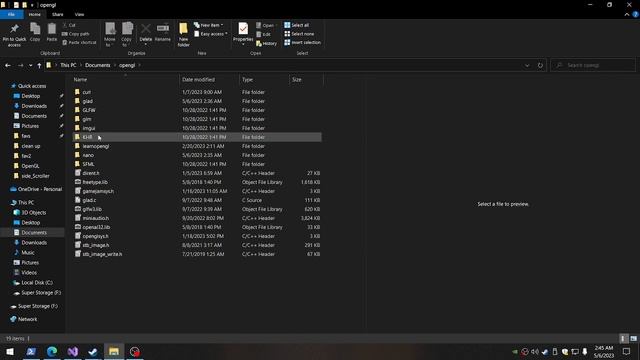The width and height of the screenshot is (640, 360).
Task: Select the learnopengl folder
Action: pos(197,146)
